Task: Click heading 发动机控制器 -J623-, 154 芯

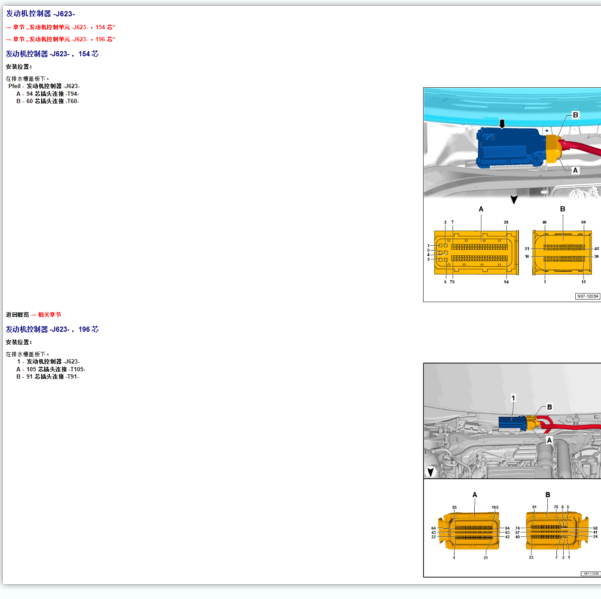Action: [52, 54]
